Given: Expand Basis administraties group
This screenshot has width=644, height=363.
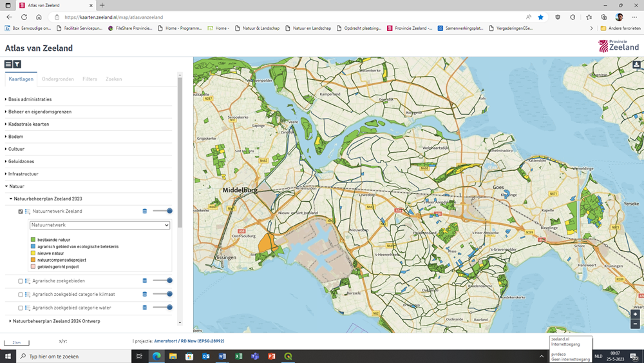Looking at the screenshot, I should (x=30, y=99).
